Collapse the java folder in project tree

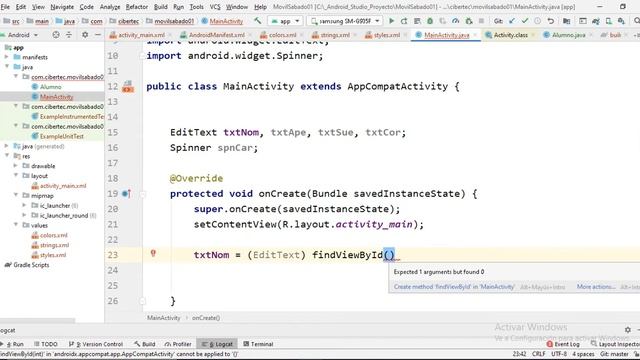pos(7,67)
